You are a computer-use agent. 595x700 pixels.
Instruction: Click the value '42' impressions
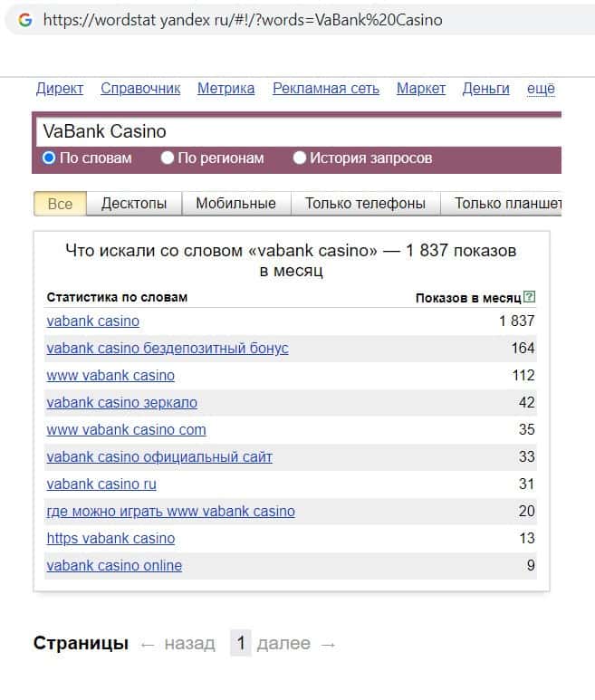click(x=527, y=403)
